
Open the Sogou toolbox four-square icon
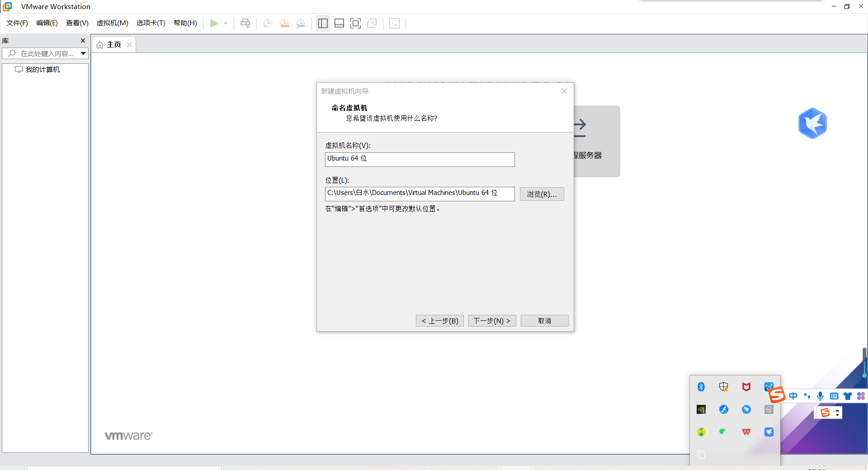(x=861, y=396)
